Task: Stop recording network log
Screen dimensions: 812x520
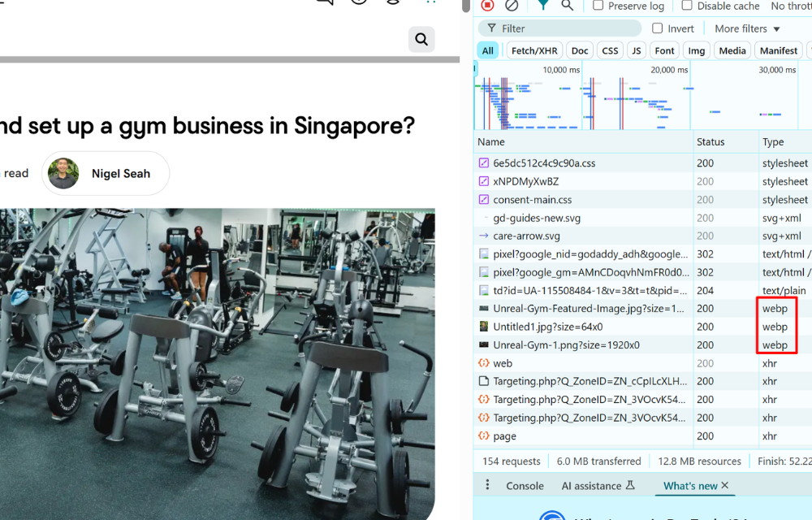Action: [487, 5]
